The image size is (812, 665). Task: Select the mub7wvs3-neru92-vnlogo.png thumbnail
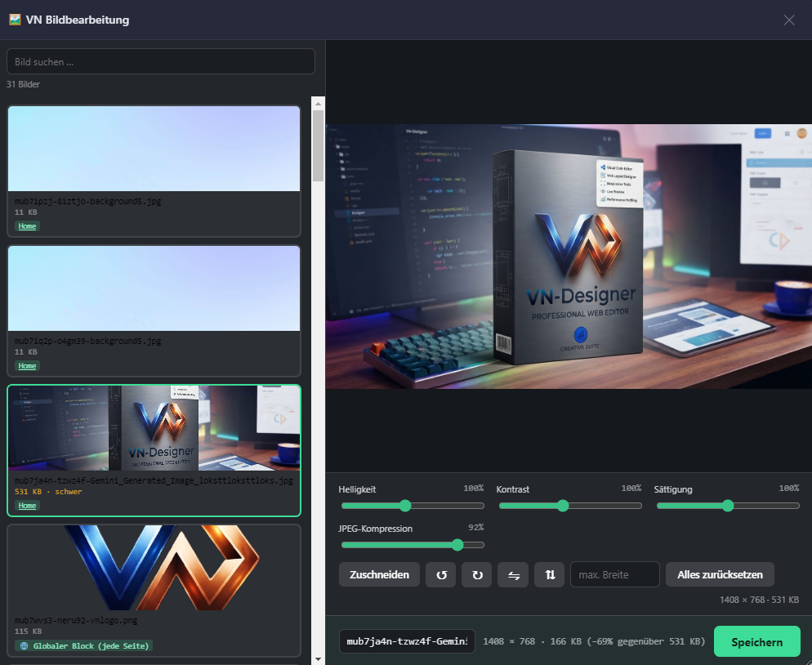pos(154,568)
